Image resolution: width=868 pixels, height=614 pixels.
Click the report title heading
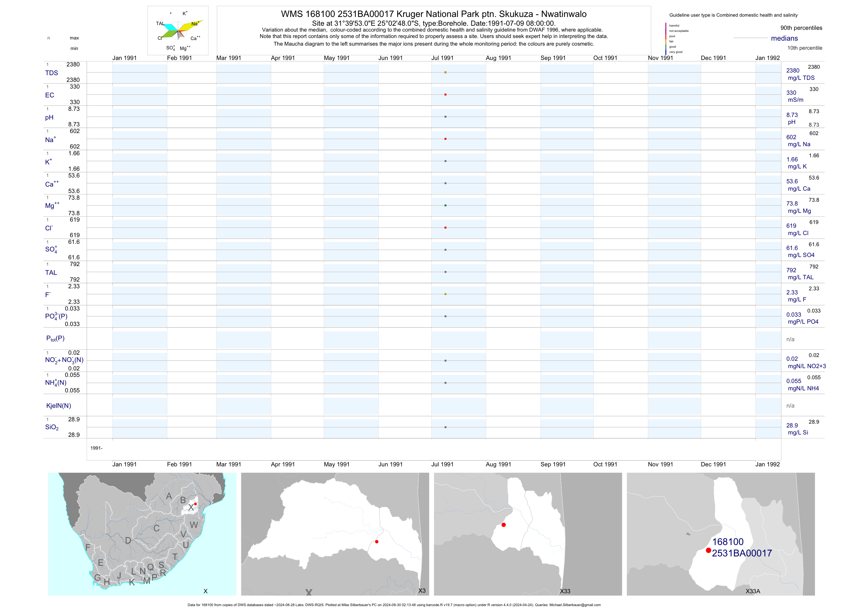[434, 14]
